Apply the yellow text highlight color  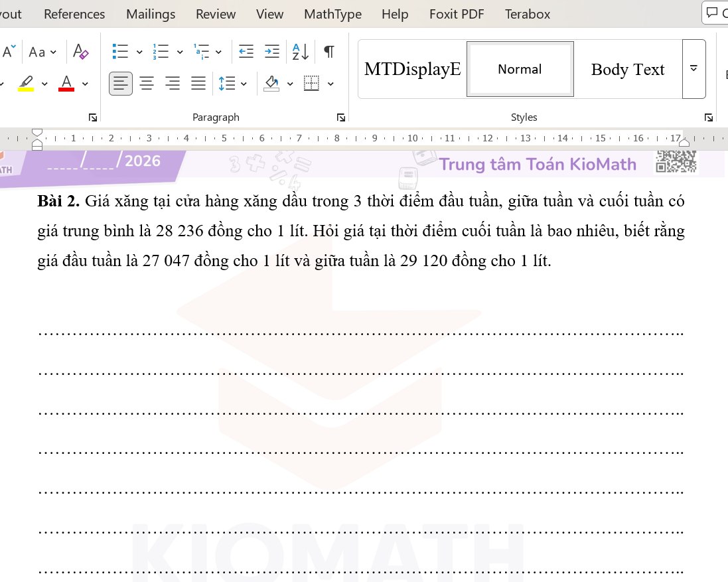pos(26,84)
